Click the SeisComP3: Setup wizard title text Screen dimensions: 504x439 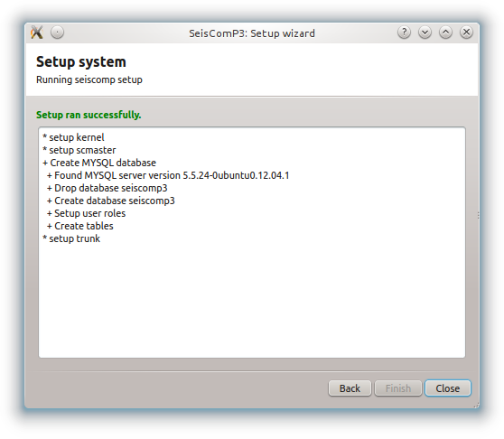[252, 33]
